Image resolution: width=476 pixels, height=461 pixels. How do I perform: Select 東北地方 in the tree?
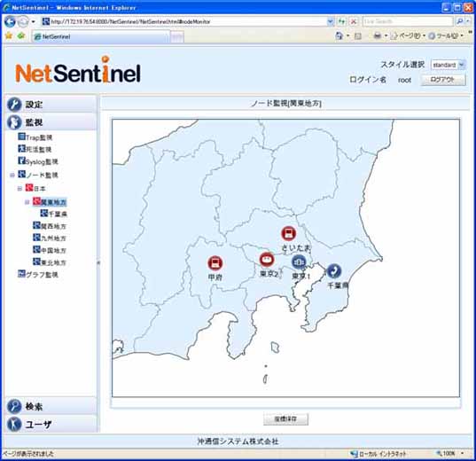(x=50, y=262)
